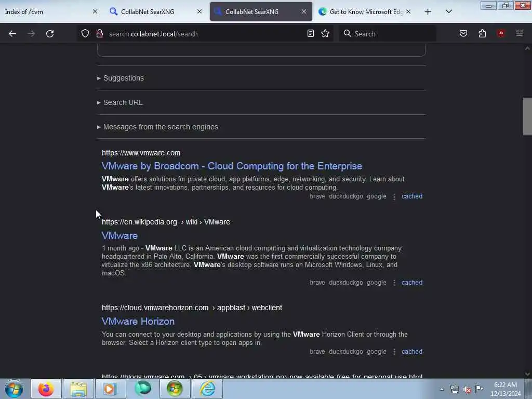Image resolution: width=532 pixels, height=399 pixels.
Task: Open VMware by Broadcom result link
Action: [232, 166]
